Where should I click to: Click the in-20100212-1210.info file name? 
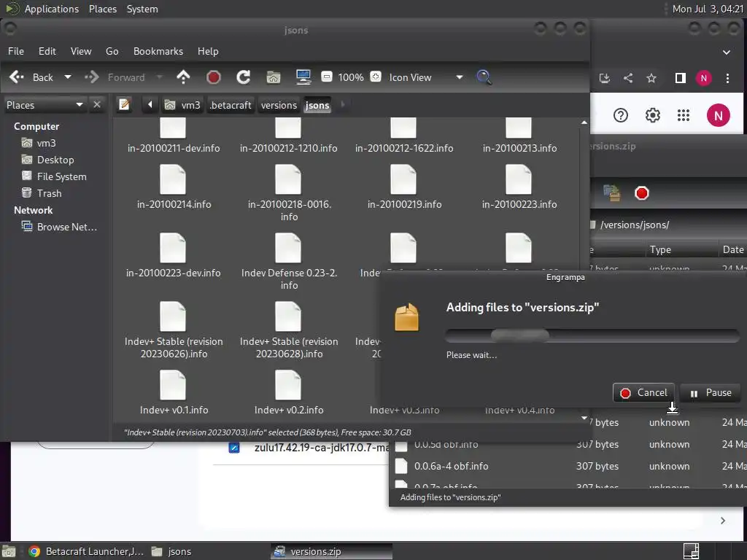(x=289, y=148)
